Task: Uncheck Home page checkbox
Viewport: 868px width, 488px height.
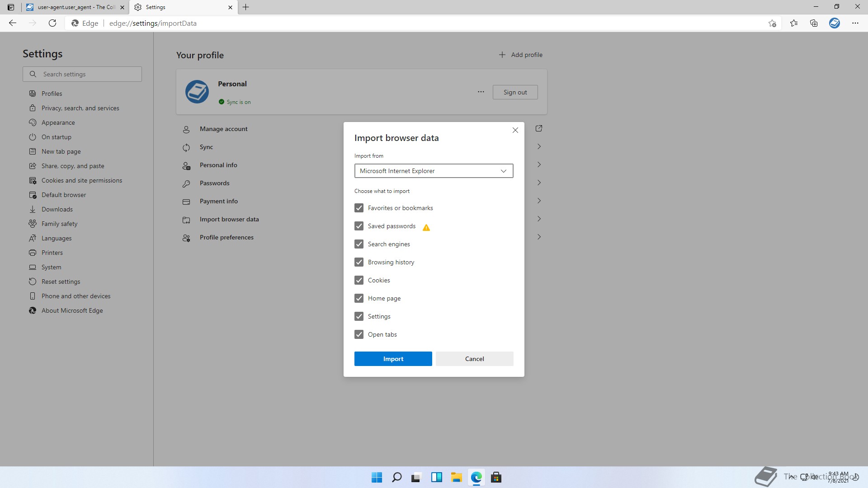Action: coord(359,298)
